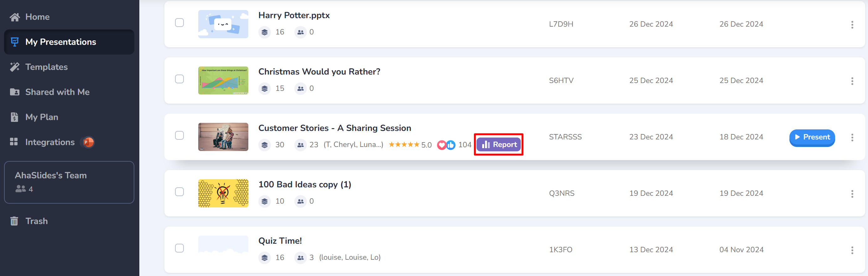
Task: Click the My Plan invoice icon
Action: [x=14, y=117]
